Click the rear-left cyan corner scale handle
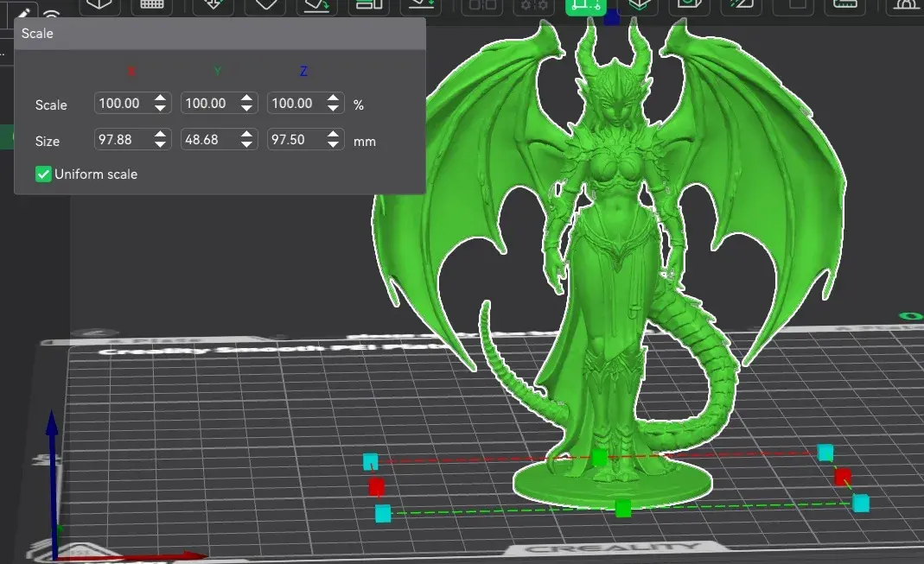The width and height of the screenshot is (924, 564). click(x=370, y=461)
